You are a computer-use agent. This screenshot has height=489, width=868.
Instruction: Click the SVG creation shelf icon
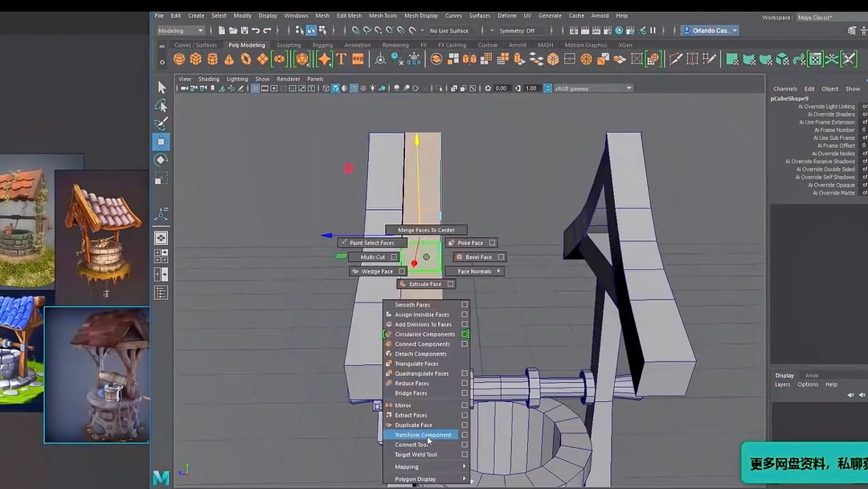click(358, 57)
